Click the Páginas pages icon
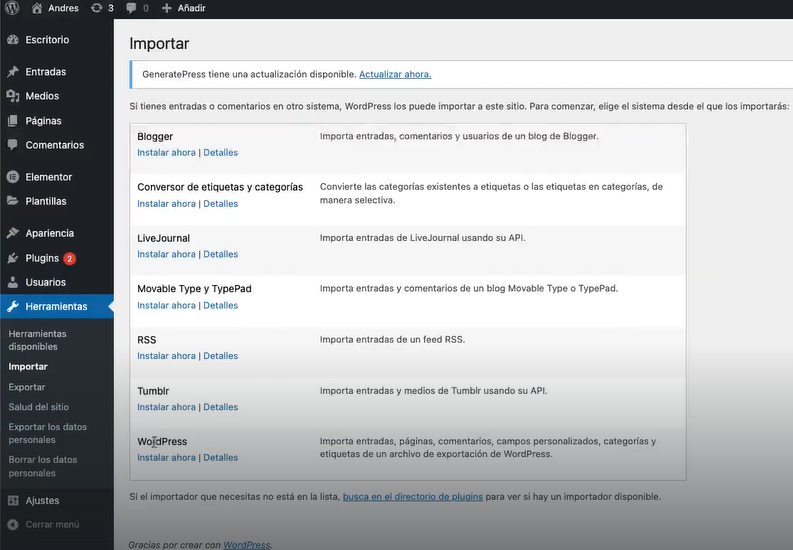This screenshot has height=550, width=793. pyautogui.click(x=13, y=121)
